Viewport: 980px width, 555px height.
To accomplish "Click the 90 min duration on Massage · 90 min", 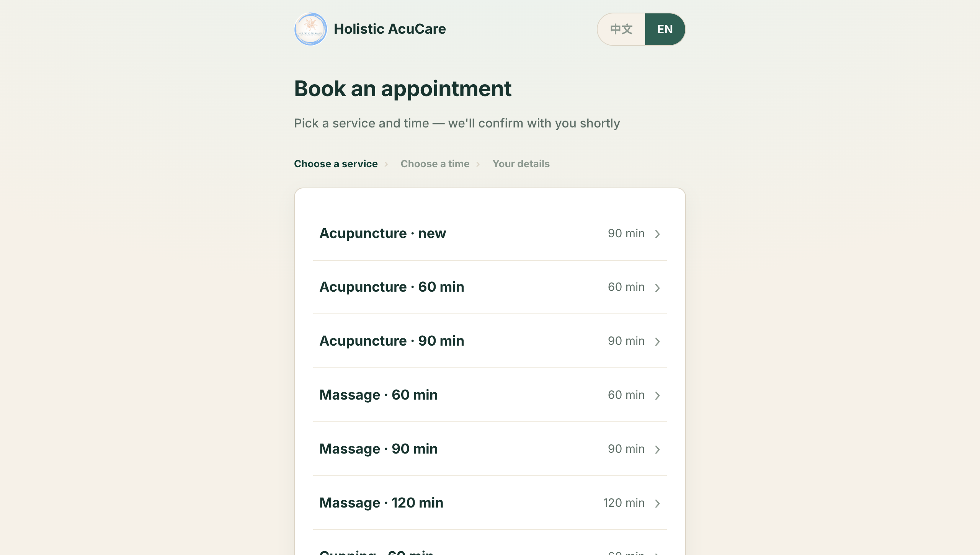I will 626,449.
